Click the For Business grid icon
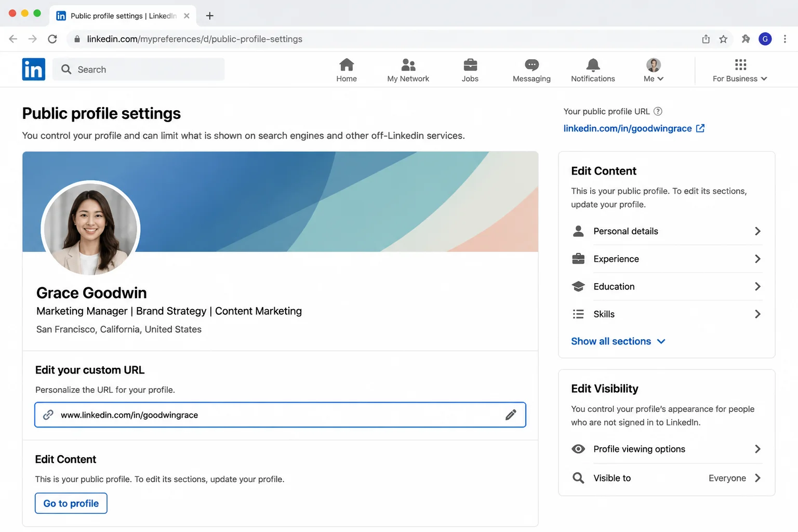The height and width of the screenshot is (532, 798). coord(740,65)
